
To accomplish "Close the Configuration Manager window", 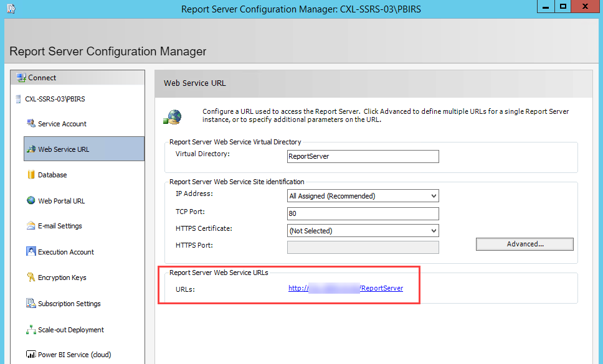I will (585, 6).
